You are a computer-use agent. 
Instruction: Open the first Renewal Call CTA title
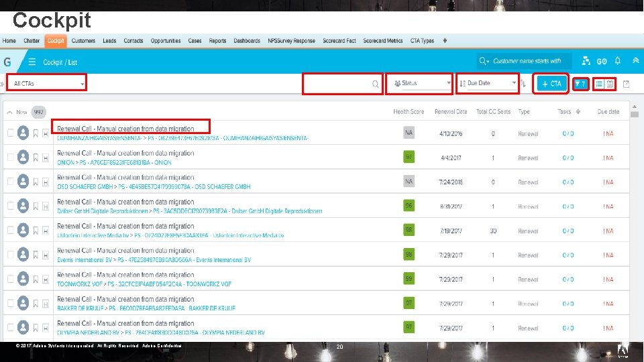(125, 129)
